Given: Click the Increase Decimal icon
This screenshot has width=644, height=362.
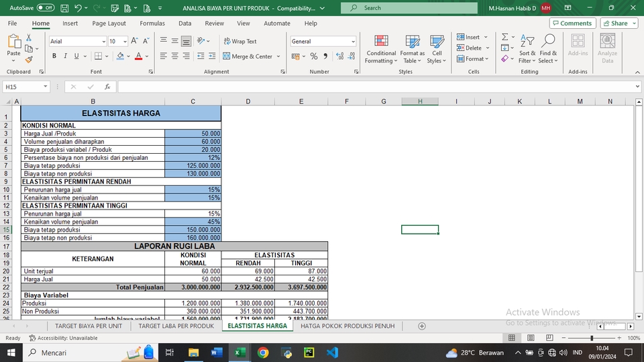Looking at the screenshot, I should tap(339, 56).
